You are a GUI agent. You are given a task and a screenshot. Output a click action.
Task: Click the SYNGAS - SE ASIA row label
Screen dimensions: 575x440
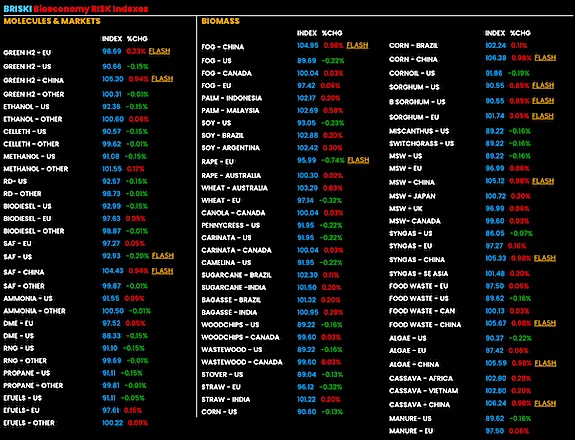coord(418,274)
